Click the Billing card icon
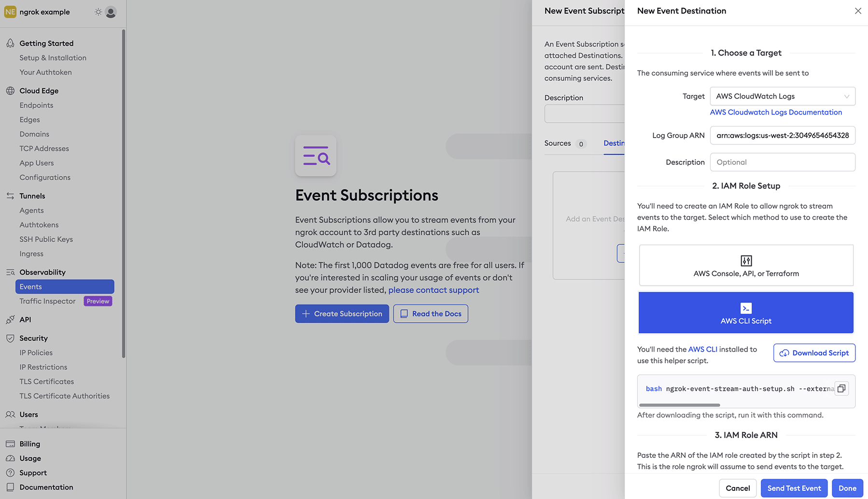Viewport: 868px width, 499px height. (x=10, y=443)
